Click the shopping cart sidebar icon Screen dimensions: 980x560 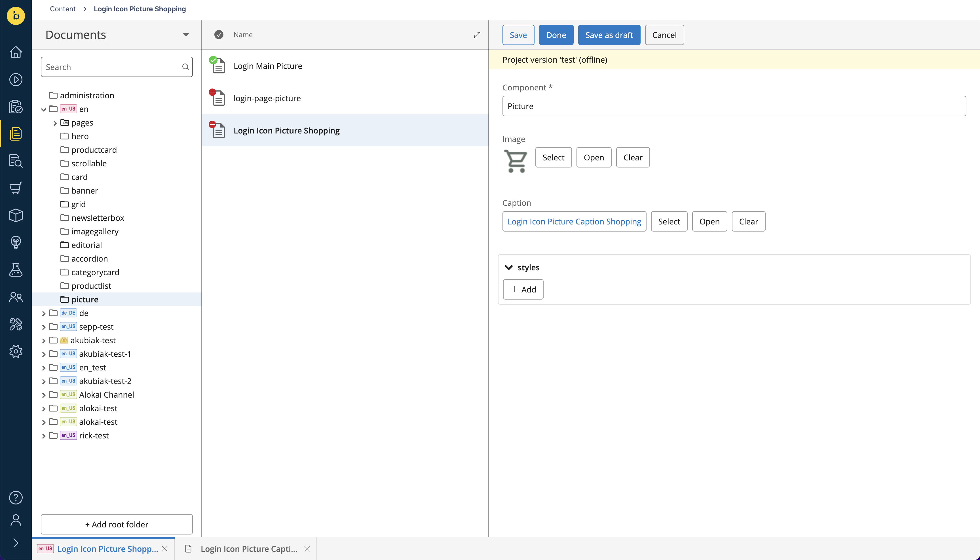[x=16, y=188]
